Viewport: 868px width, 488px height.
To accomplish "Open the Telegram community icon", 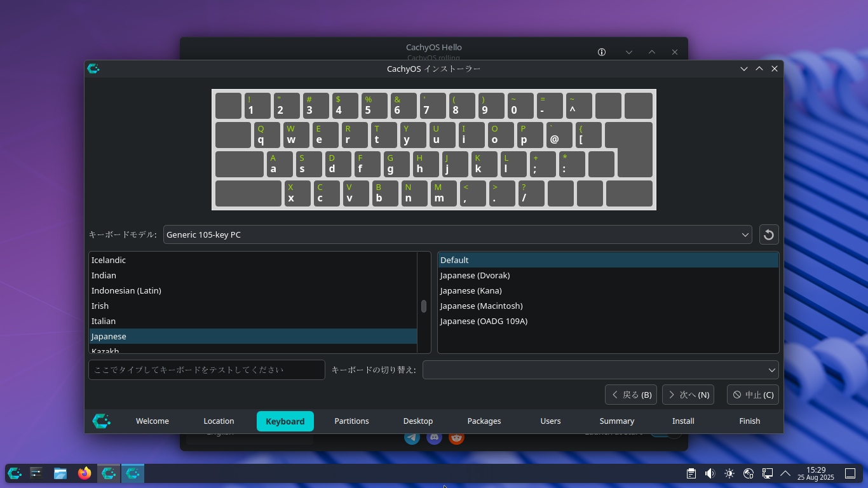I will click(412, 437).
